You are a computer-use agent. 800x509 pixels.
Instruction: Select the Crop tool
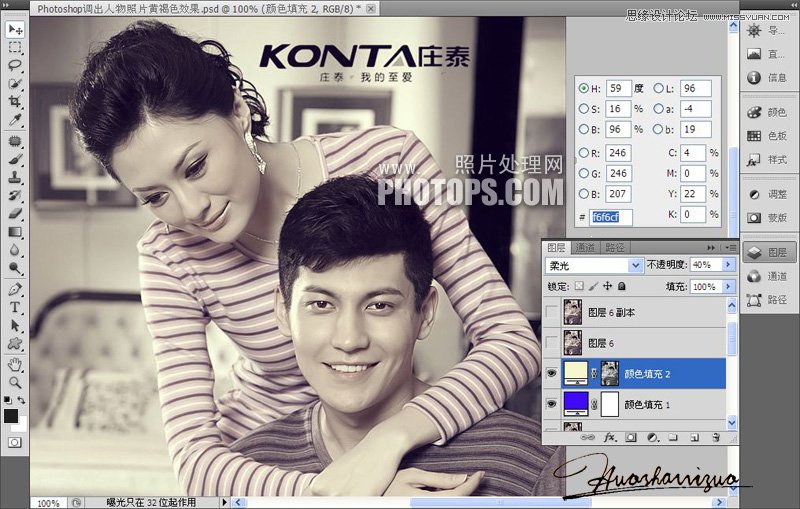click(15, 101)
